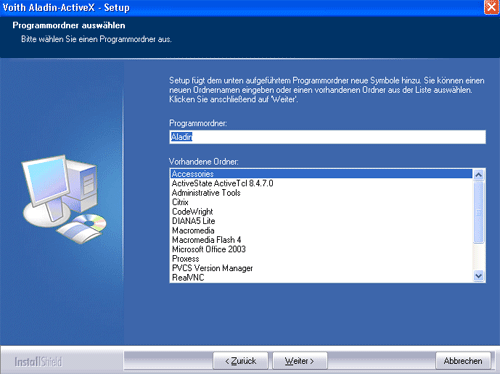Select DIANA5 Lite folder
Viewport: 500px width, 374px height.
[x=321, y=221]
